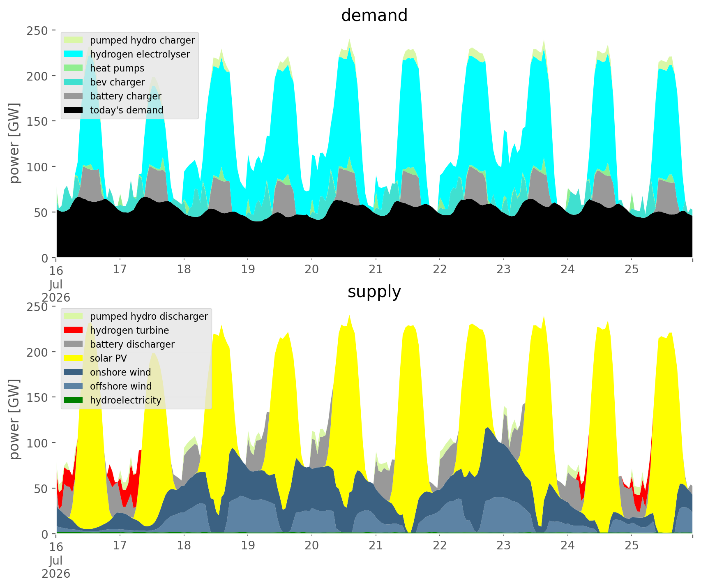Image resolution: width=701 pixels, height=588 pixels.
Task: Select date tick 25 under the supply chart
Action: click(632, 546)
